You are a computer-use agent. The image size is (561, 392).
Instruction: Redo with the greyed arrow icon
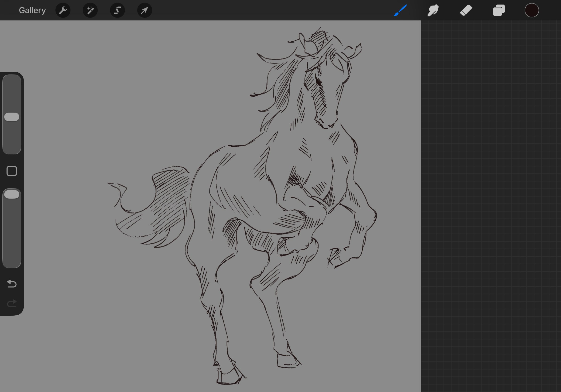(12, 304)
